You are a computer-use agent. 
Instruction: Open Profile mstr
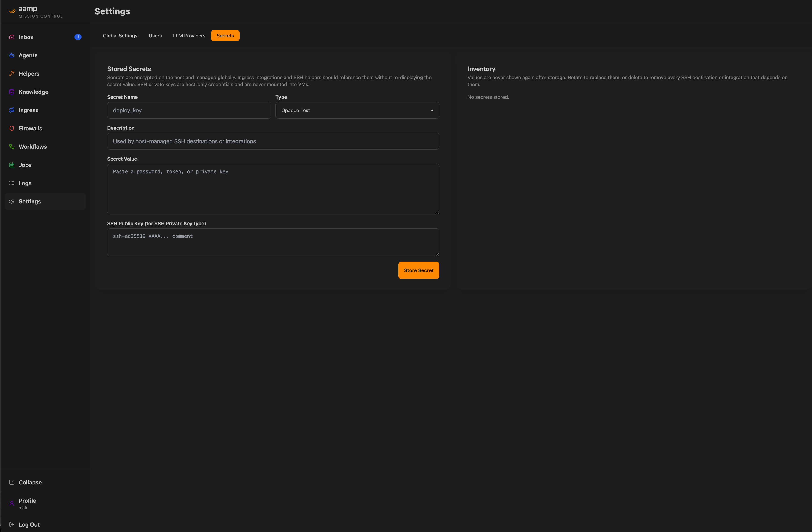(45, 503)
